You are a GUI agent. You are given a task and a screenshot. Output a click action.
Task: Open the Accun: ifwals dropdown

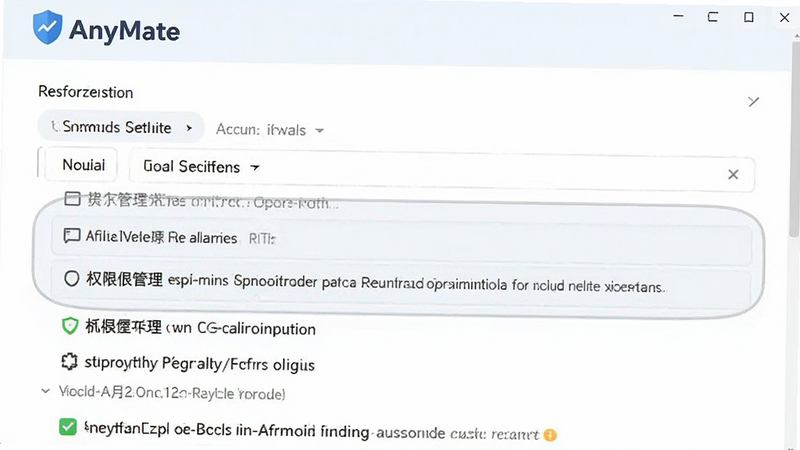[269, 130]
